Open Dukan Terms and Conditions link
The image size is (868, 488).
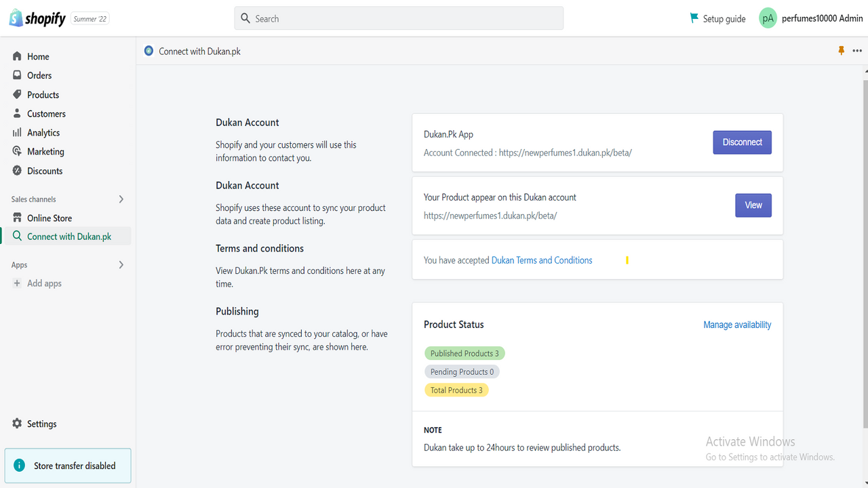(x=542, y=260)
